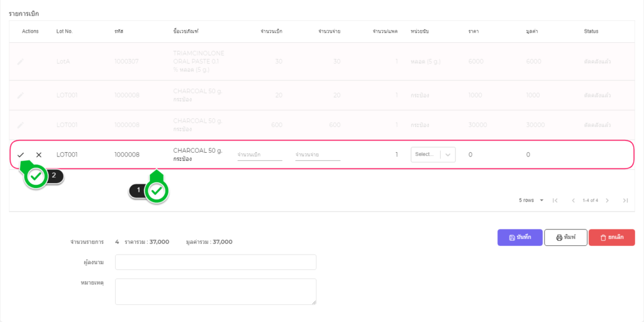Click the Lot No. column header
The width and height of the screenshot is (644, 322).
click(65, 31)
